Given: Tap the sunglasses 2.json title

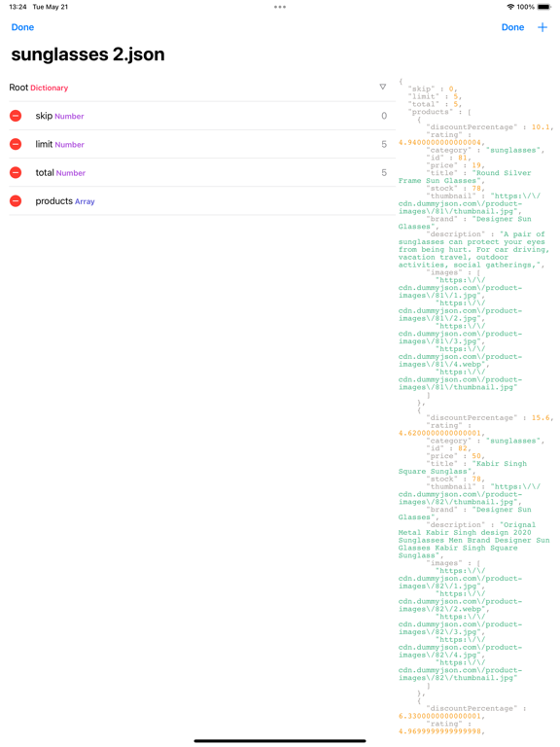Looking at the screenshot, I should [87, 54].
